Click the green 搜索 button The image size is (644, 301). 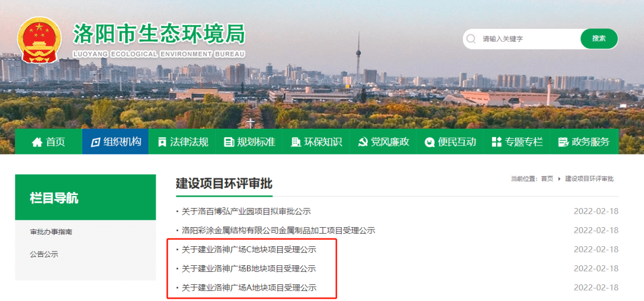(x=599, y=39)
